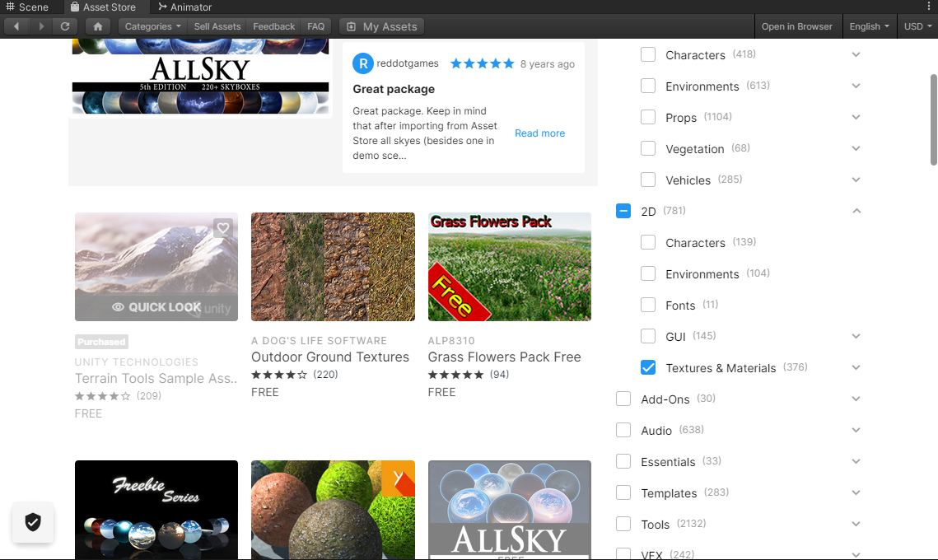The image size is (938, 560).
Task: Expand the Audio category
Action: click(x=856, y=430)
